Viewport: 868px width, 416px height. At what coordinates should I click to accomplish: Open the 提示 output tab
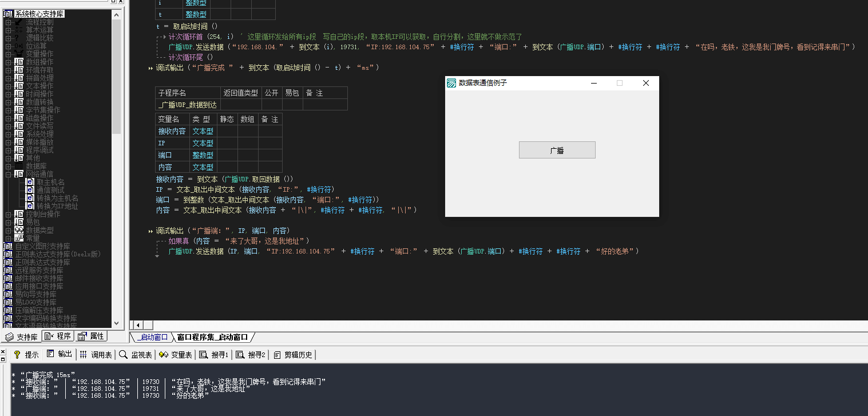click(26, 355)
